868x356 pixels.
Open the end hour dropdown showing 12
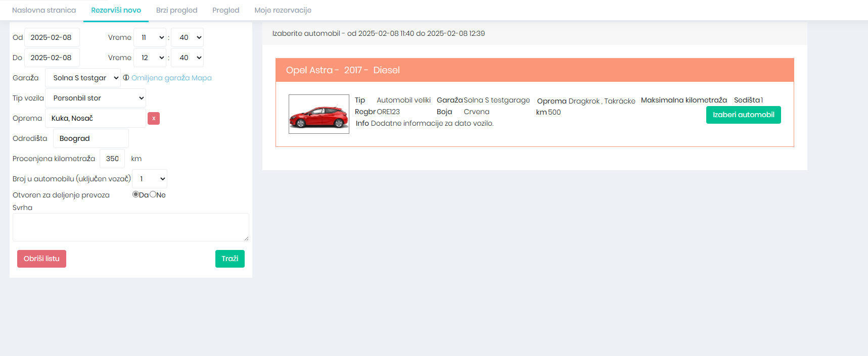pos(150,58)
